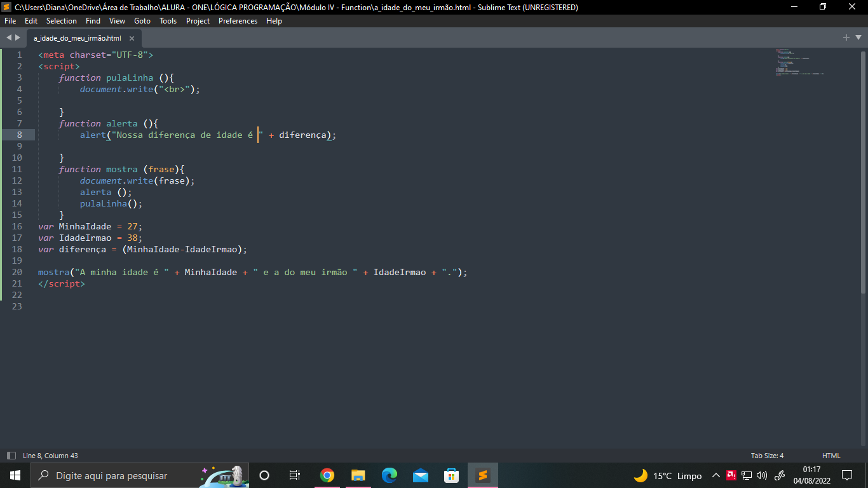Click the Sublime Text taskbar icon

point(483,475)
